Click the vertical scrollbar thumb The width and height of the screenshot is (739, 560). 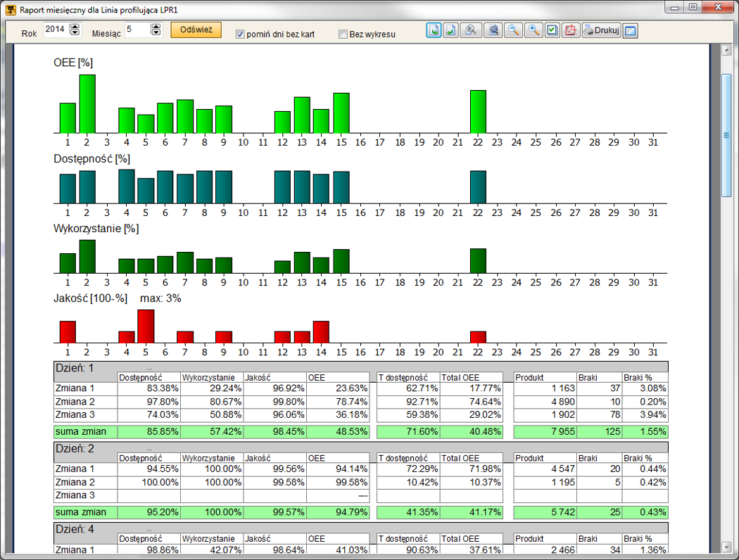(726, 136)
